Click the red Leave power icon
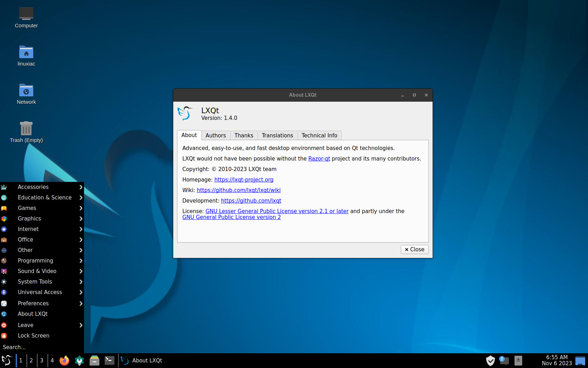The image size is (588, 368). pos(4,325)
